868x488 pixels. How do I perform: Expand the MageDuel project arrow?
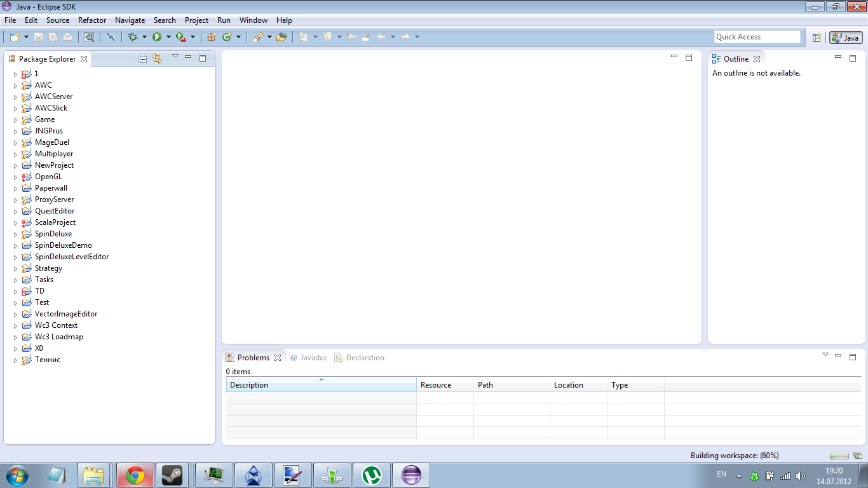click(16, 143)
